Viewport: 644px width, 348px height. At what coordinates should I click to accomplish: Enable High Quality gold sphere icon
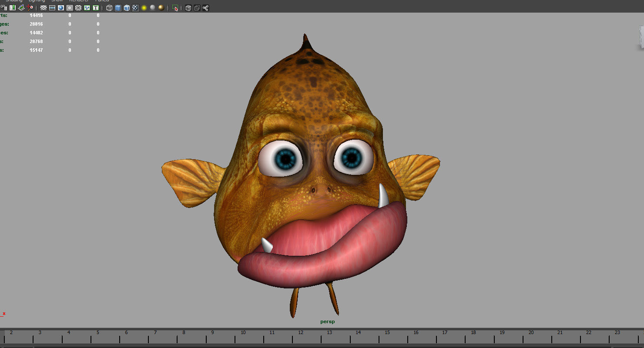(161, 8)
